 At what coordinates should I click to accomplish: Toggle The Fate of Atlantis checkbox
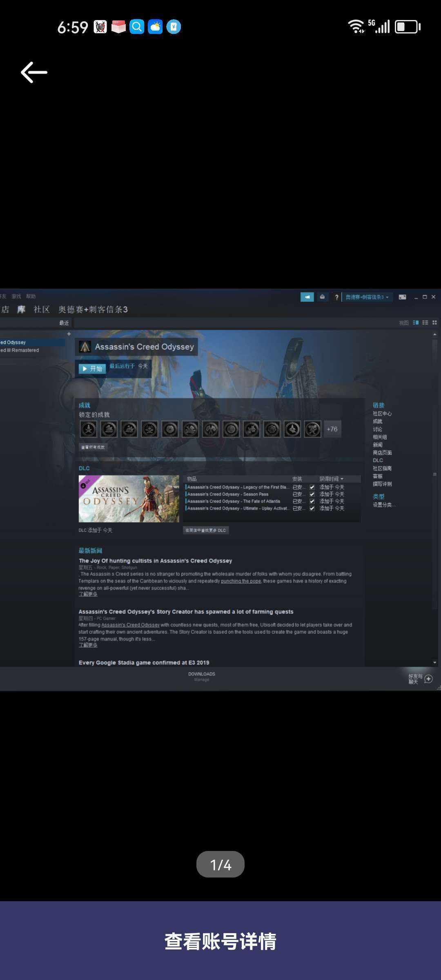click(312, 501)
